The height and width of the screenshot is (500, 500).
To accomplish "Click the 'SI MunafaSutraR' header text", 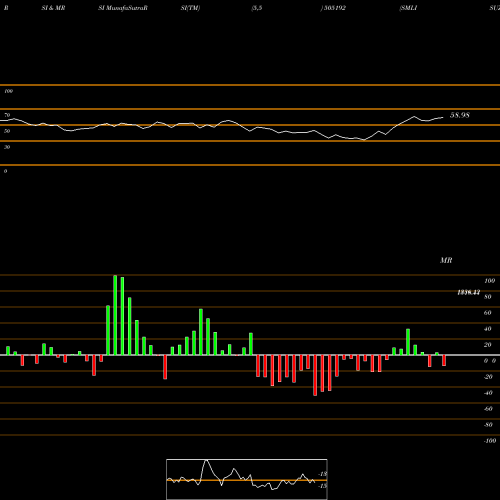I will (123, 8).
